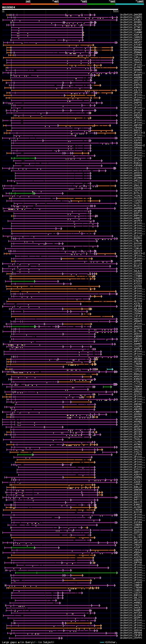This screenshot has height=644, width=146.
Task: Open hit UniRef100_Q9SBM1
Action: click(131, 22)
